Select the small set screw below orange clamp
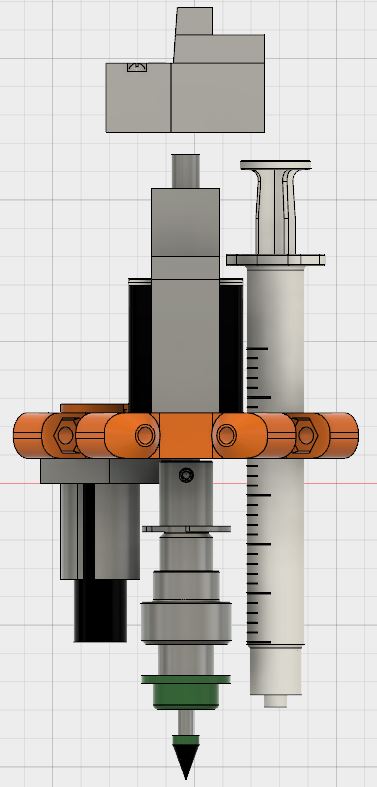This screenshot has width=377, height=787. pyautogui.click(x=186, y=474)
